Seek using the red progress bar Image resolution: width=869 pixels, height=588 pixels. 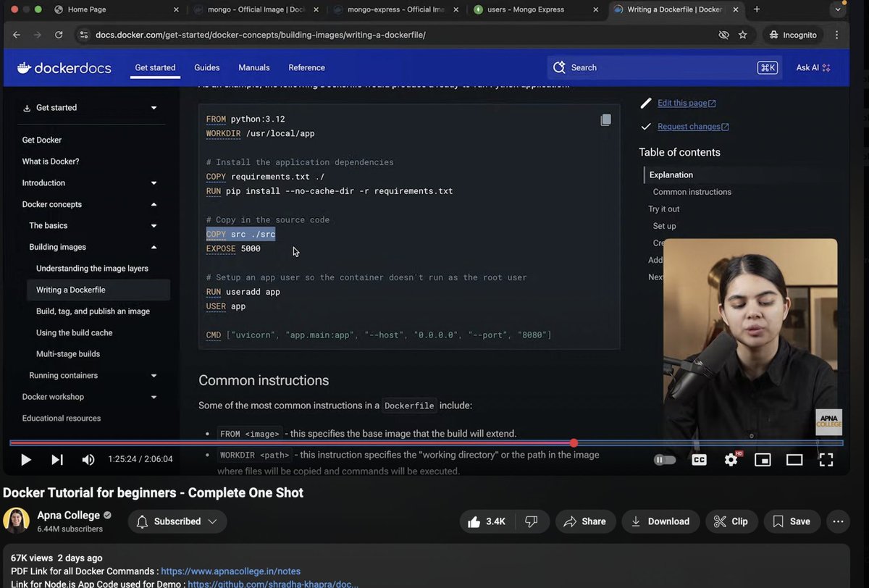coord(426,442)
